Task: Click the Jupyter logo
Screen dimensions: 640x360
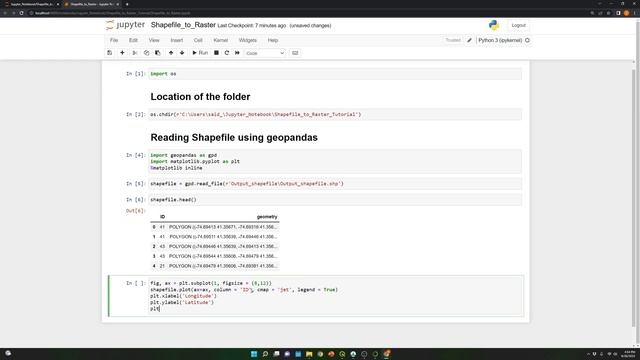Action: [125, 25]
